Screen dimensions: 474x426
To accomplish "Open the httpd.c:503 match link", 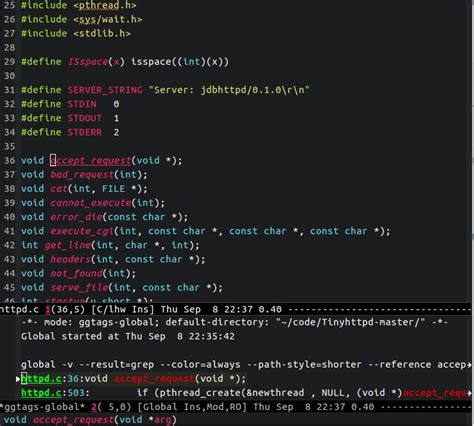I will click(41, 393).
